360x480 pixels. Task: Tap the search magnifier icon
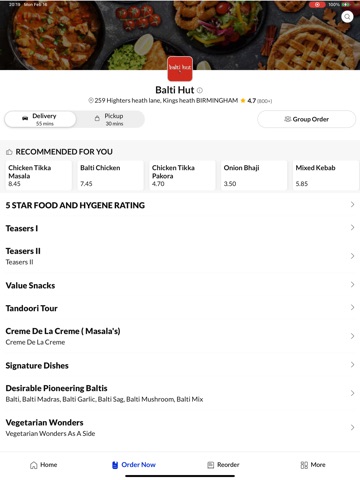(x=347, y=16)
